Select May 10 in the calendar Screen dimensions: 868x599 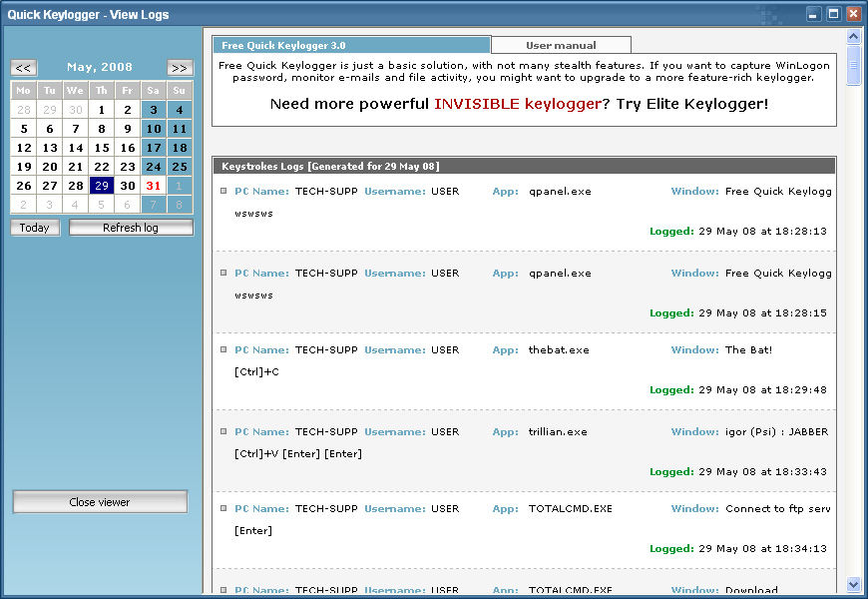coord(154,129)
